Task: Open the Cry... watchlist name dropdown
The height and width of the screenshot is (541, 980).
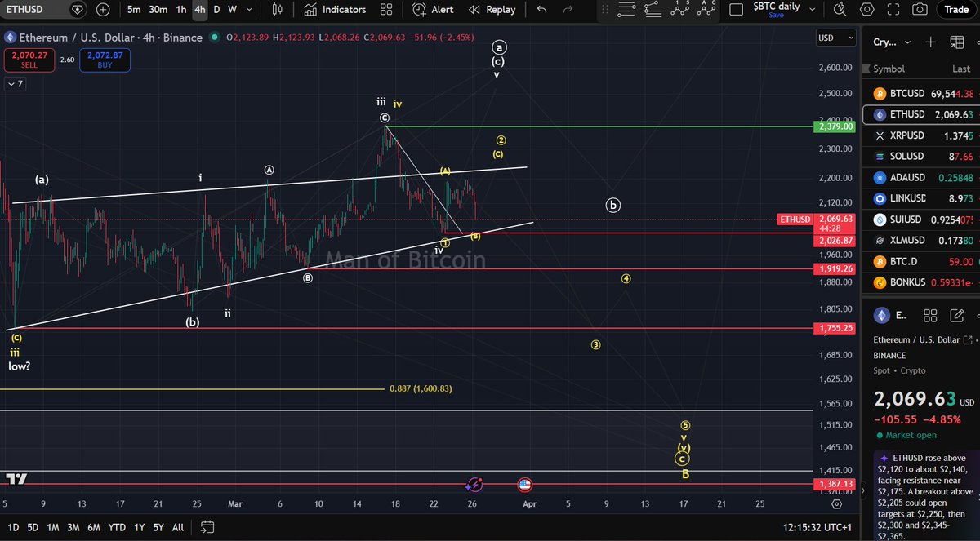Action: 890,42
